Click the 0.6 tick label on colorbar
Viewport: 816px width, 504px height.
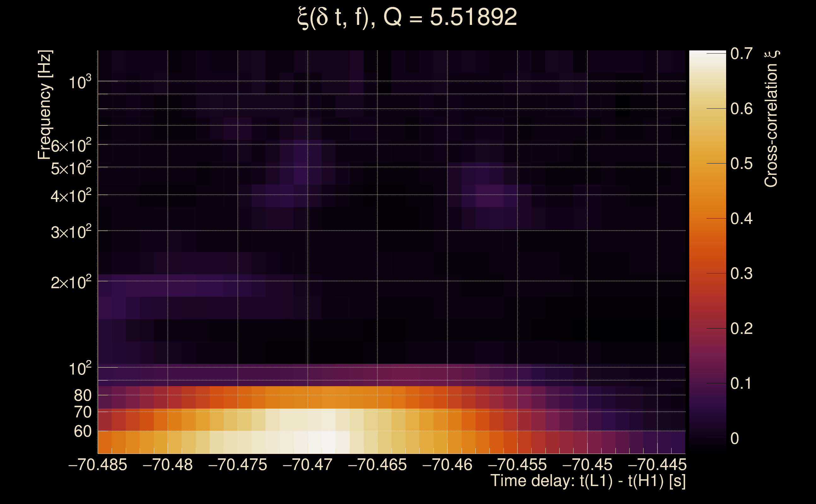pyautogui.click(x=741, y=109)
